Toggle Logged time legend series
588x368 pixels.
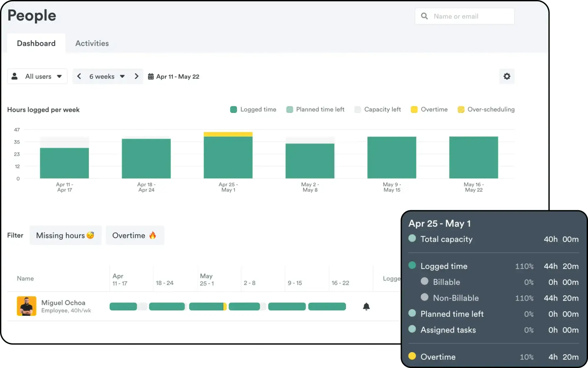click(253, 110)
